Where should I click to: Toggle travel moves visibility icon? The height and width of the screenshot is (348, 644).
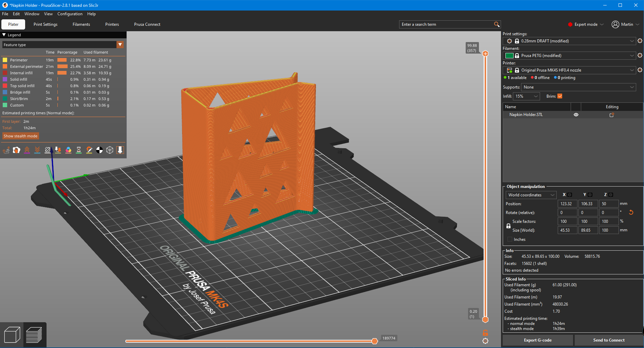coord(6,150)
